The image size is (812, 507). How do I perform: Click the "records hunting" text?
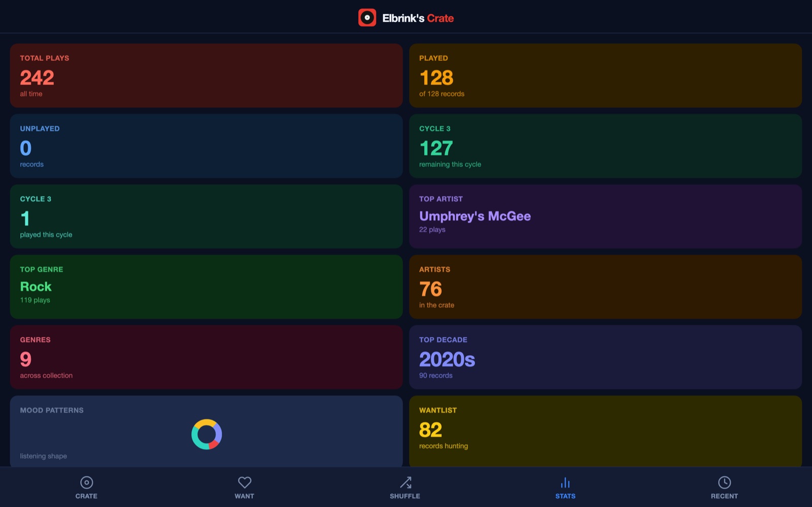coord(444,446)
